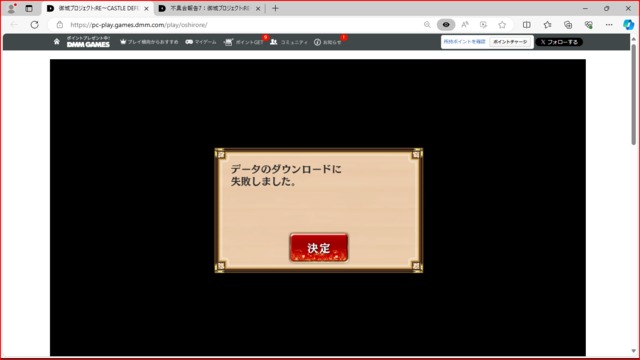This screenshot has width=640, height=360.
Task: Add this page to favorites star
Action: [x=502, y=25]
